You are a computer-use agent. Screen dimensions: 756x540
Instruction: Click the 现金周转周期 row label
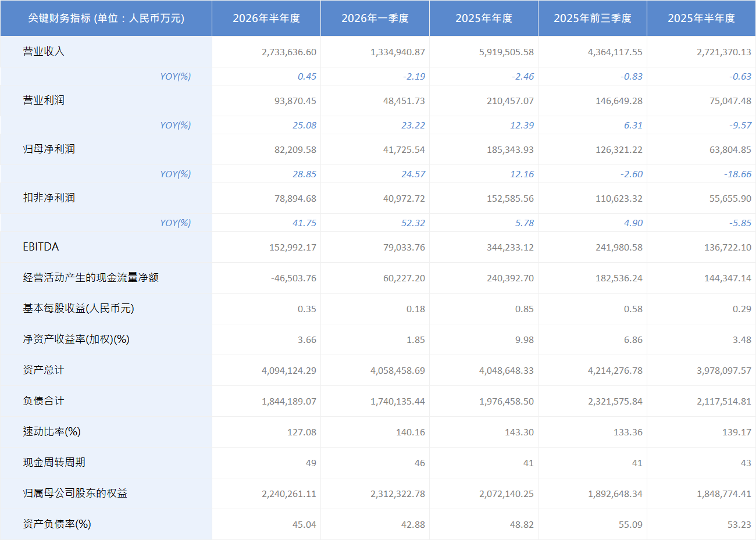click(x=54, y=463)
